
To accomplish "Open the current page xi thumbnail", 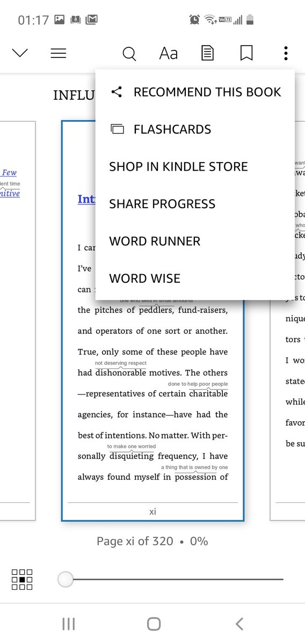I will point(152,321).
